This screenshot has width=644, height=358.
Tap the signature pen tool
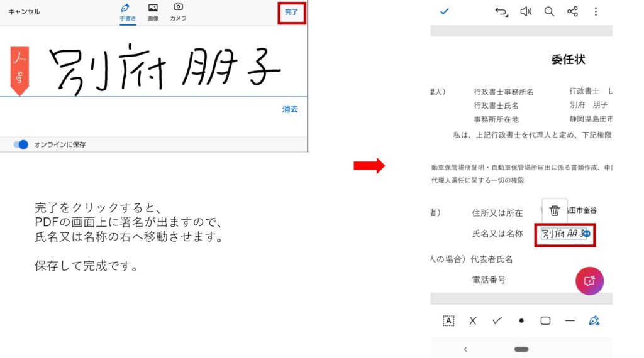[x=594, y=320]
